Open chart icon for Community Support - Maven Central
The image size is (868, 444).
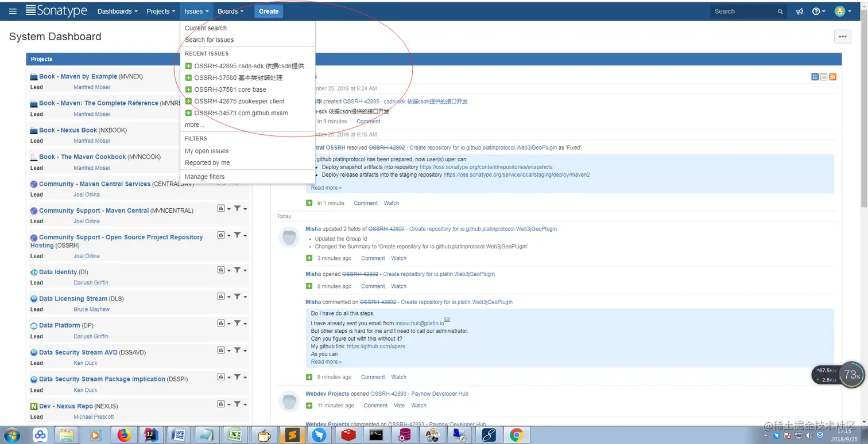pos(221,209)
